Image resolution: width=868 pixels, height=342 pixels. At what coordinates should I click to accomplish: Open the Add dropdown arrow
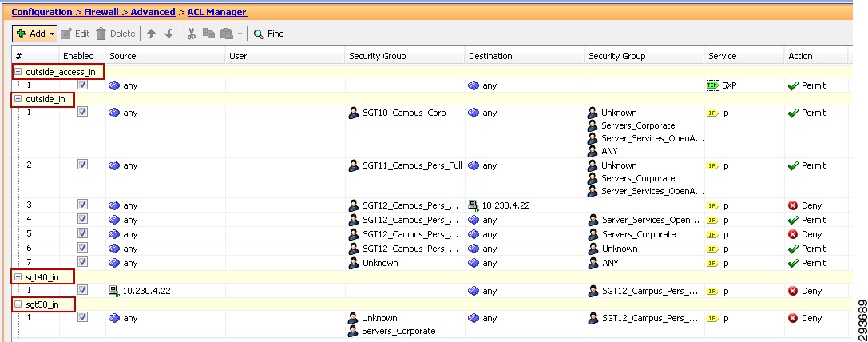point(52,34)
